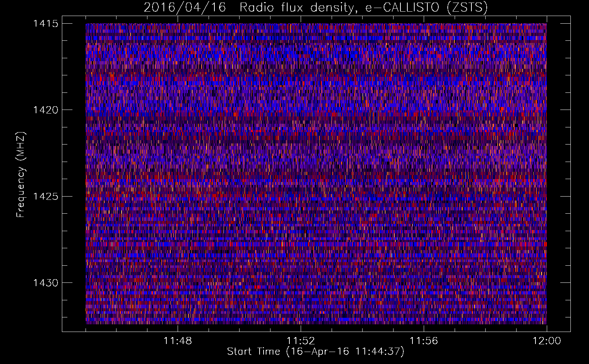Select the 1425 frequency axis label
This screenshot has width=589, height=364.
46,197
